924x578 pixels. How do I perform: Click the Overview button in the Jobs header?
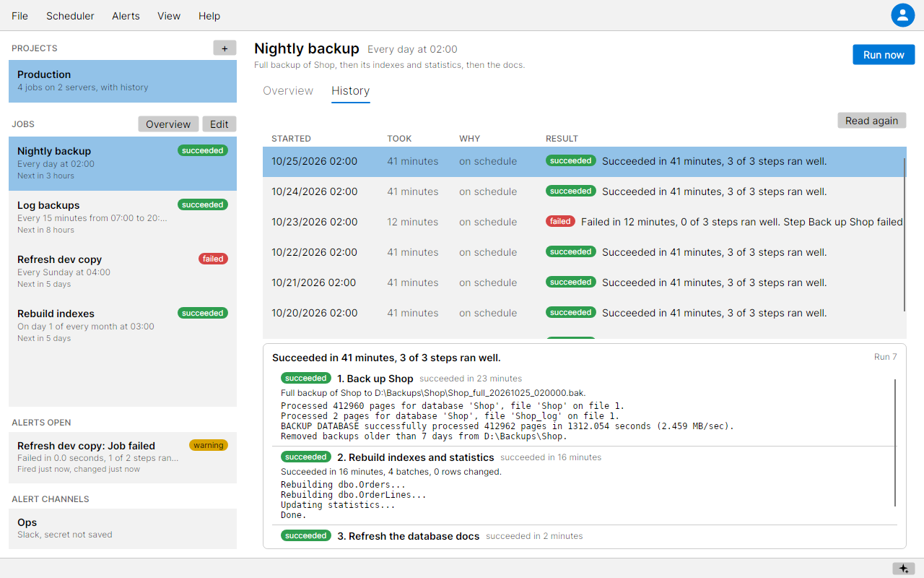click(168, 124)
